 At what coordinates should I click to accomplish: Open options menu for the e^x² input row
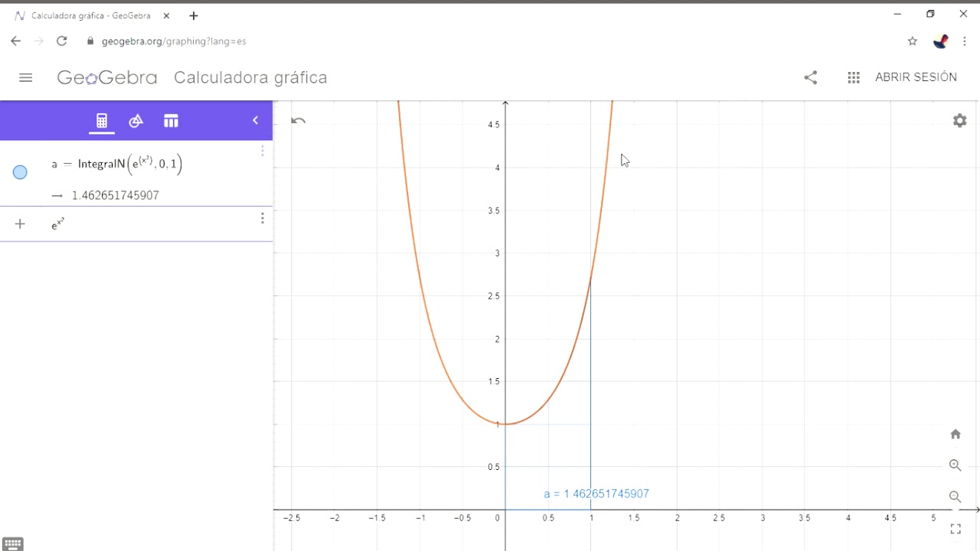pos(263,219)
